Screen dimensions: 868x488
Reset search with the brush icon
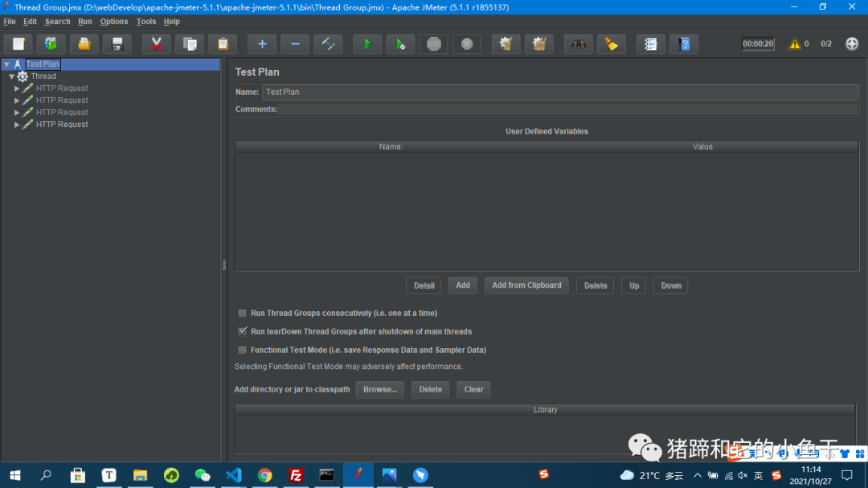click(x=612, y=43)
